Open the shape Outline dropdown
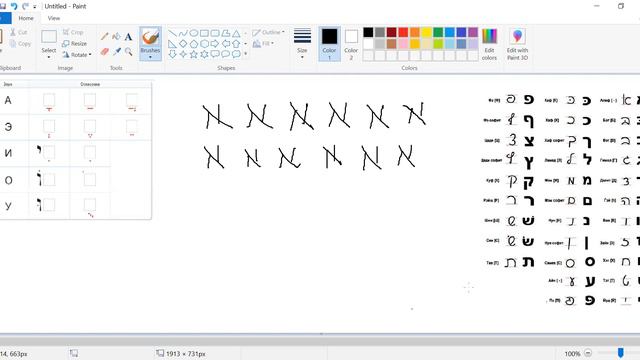The width and height of the screenshot is (640, 360). pyautogui.click(x=268, y=32)
